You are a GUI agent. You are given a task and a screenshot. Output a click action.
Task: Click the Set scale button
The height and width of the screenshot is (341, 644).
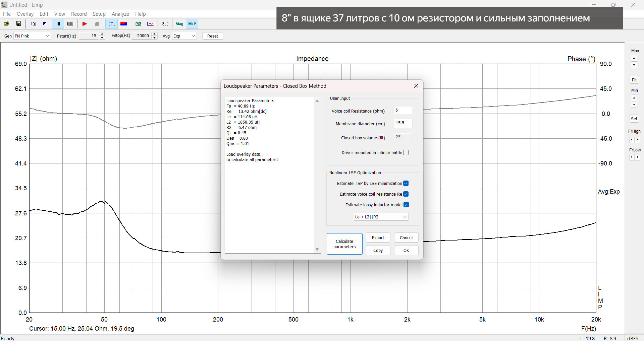coord(634,119)
